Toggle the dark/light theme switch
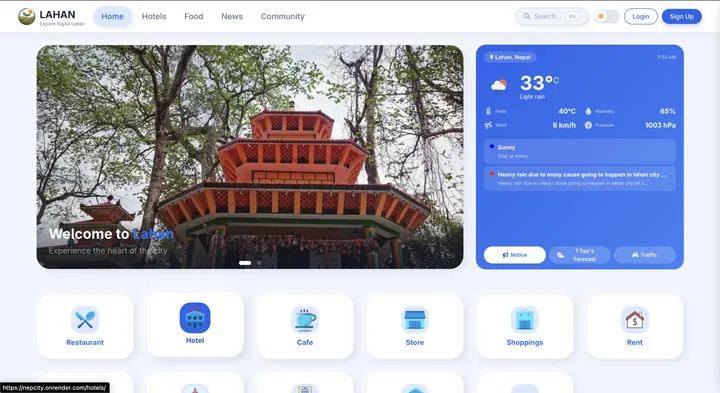Image resolution: width=720 pixels, height=393 pixels. click(607, 17)
